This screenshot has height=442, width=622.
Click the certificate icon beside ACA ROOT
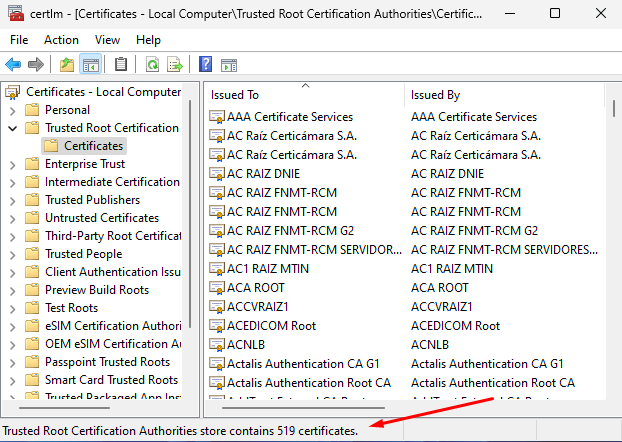217,288
